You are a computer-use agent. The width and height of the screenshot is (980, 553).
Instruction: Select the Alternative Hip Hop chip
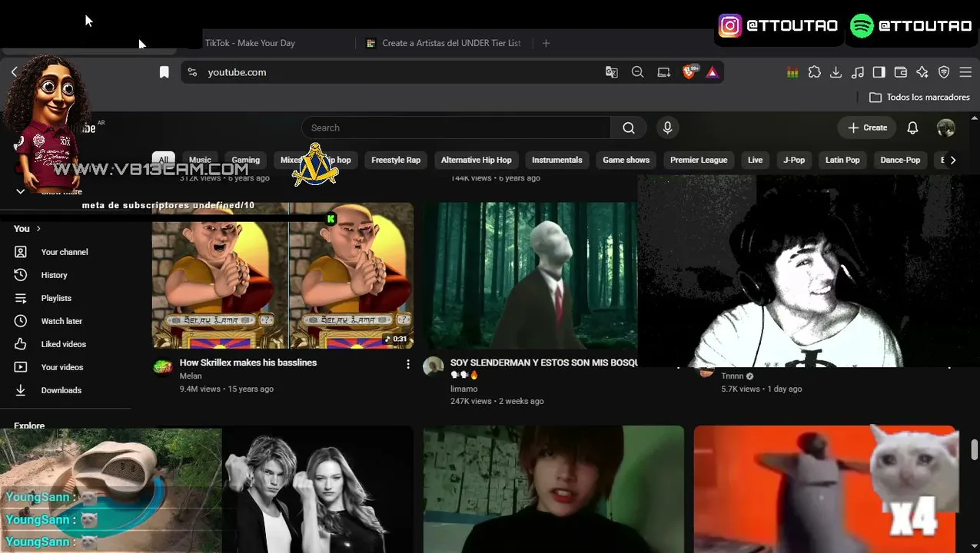click(476, 160)
